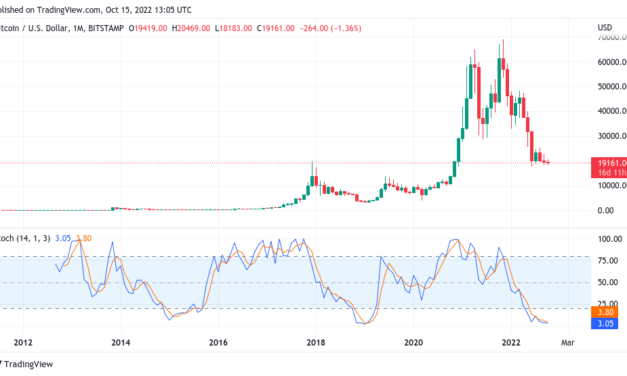Click the close value C19161.00

[276, 28]
